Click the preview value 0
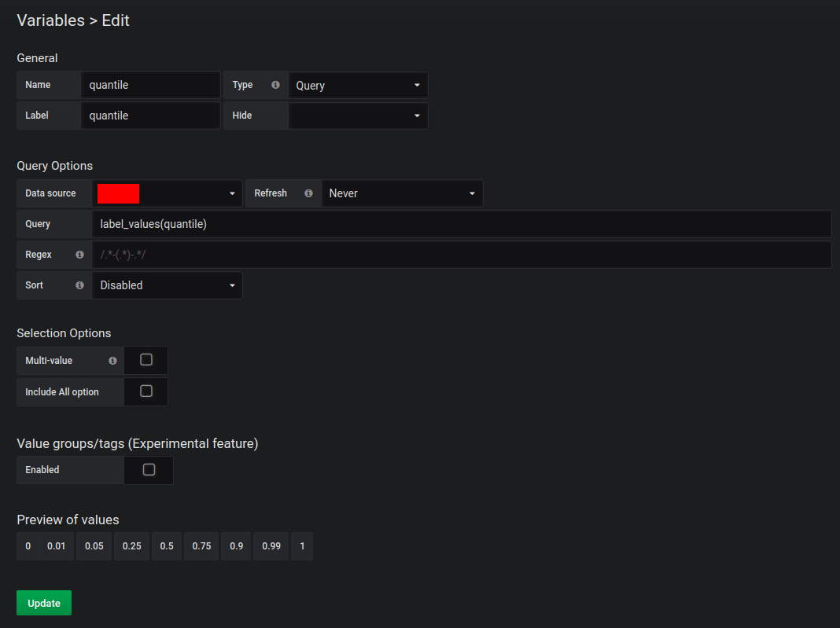Viewport: 840px width, 628px height. (x=28, y=546)
